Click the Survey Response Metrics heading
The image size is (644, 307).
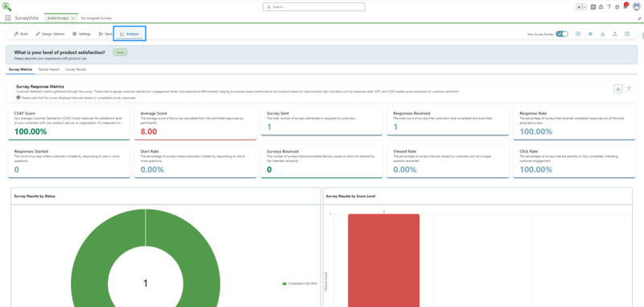[x=39, y=87]
